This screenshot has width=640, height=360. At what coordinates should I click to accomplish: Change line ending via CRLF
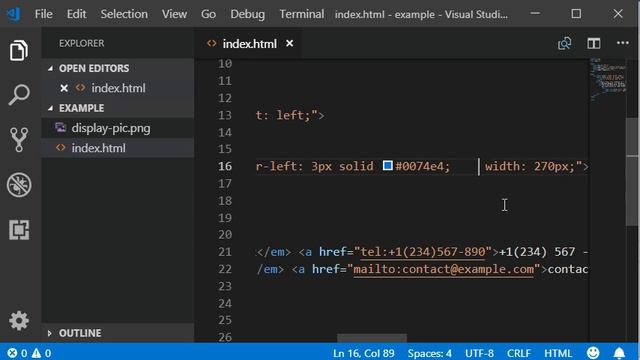519,353
